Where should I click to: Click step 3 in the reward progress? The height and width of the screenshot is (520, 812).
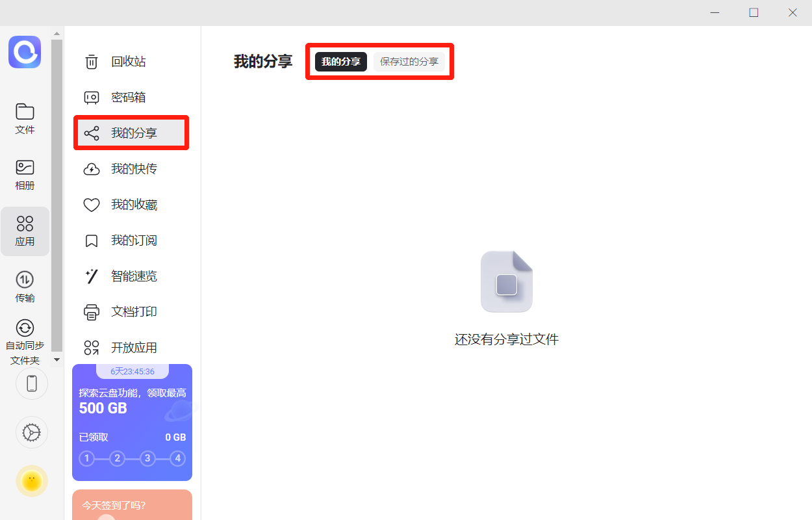click(x=147, y=458)
